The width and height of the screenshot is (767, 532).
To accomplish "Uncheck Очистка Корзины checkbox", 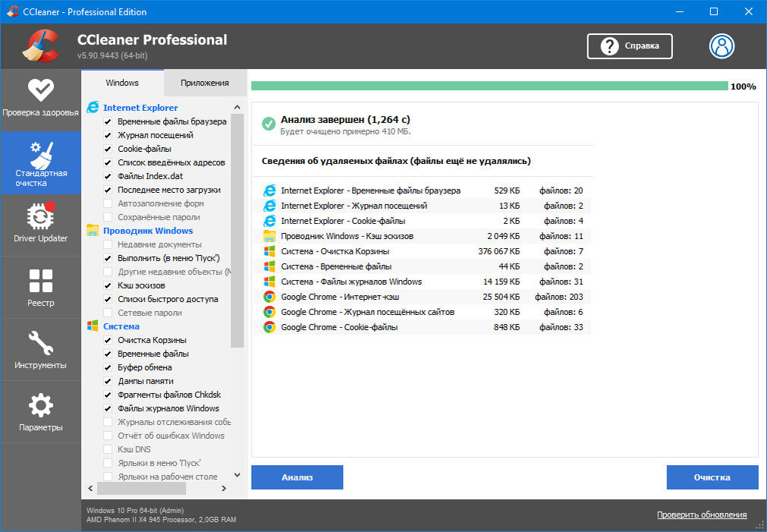I will coord(108,340).
